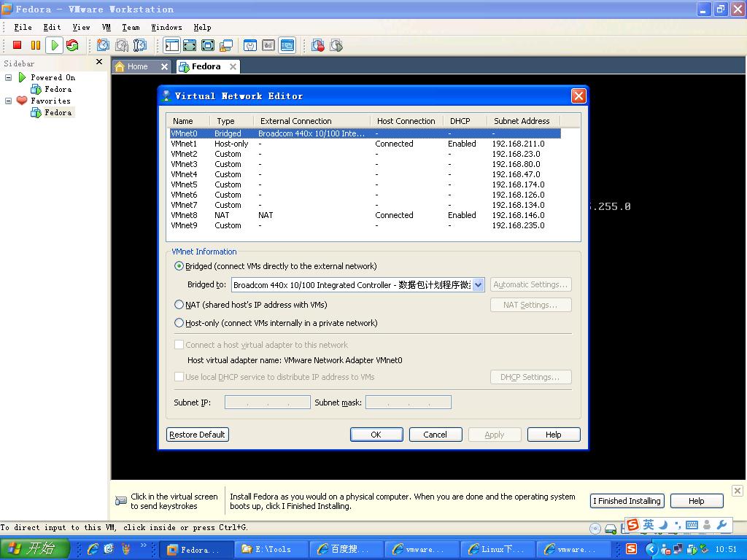Screen dimensions: 747x560
Task: Show hidden system tray icons arrow
Action: tap(651, 549)
